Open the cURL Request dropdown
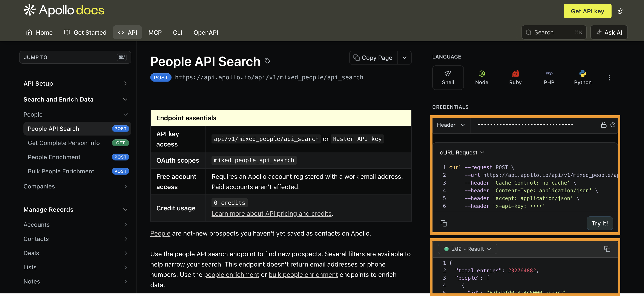This screenshot has height=296, width=644. click(x=462, y=152)
